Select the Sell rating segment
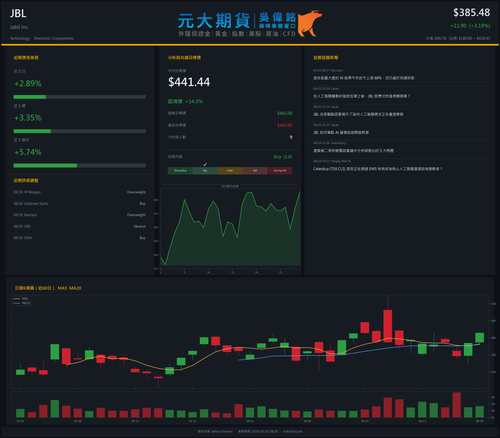This screenshot has width=500, height=438. click(255, 171)
